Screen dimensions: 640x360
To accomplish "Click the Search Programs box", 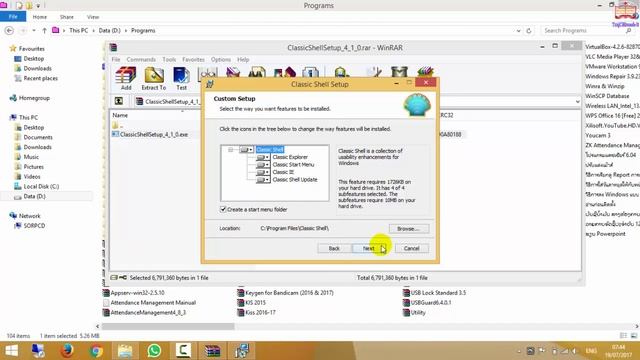I will click(588, 31).
